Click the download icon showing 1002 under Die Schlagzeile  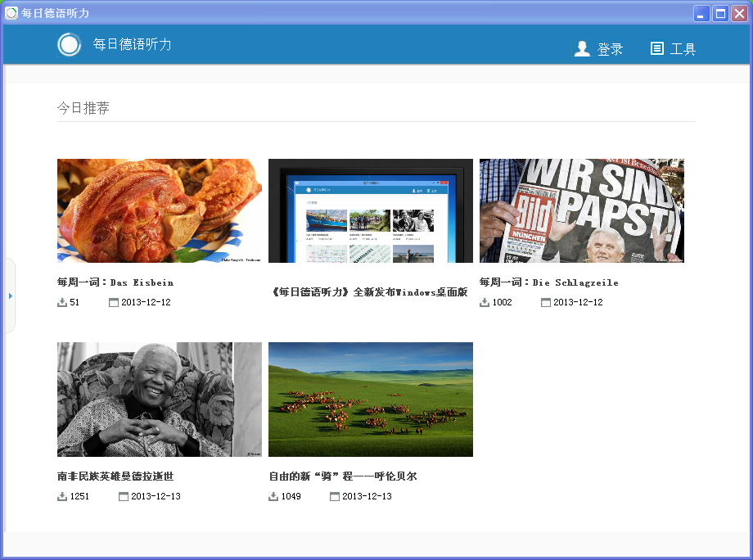click(x=482, y=301)
